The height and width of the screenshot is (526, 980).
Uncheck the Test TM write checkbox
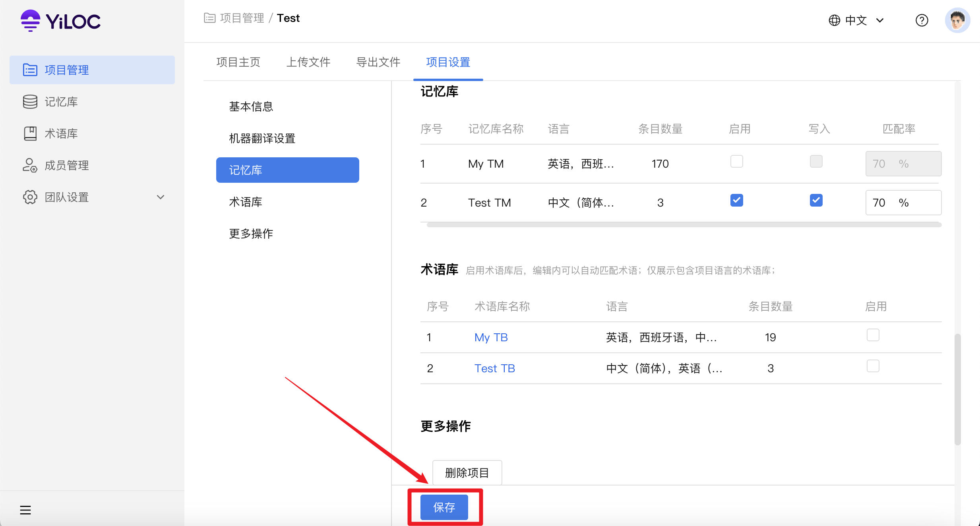(x=816, y=200)
